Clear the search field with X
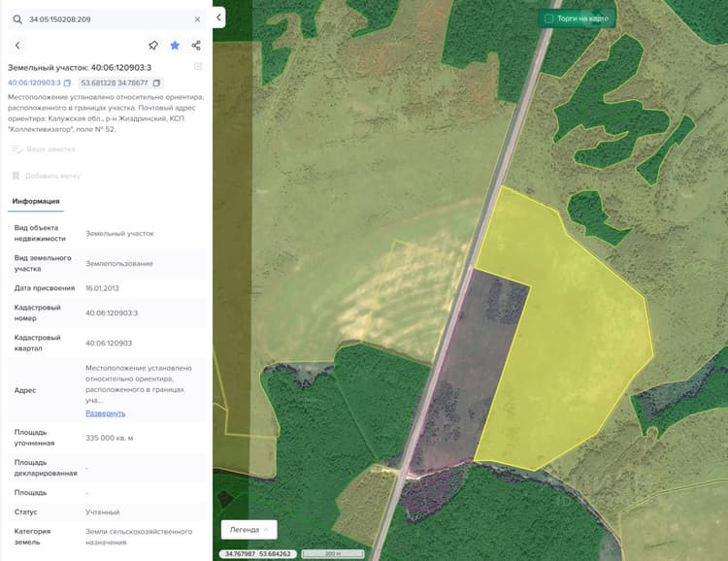The width and height of the screenshot is (728, 561). (x=197, y=19)
